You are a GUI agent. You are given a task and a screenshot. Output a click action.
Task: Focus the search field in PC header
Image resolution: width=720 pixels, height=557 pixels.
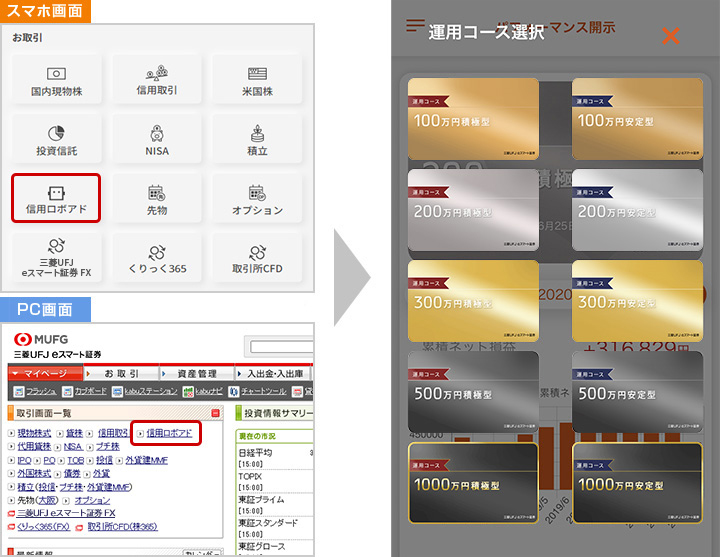point(281,346)
